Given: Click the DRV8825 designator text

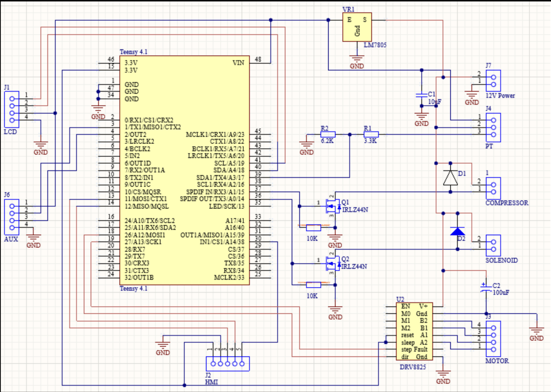Looking at the screenshot, I should (x=413, y=367).
